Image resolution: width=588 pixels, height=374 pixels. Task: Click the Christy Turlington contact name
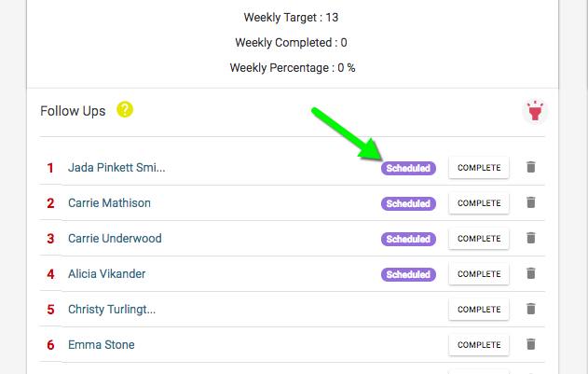pyautogui.click(x=111, y=310)
